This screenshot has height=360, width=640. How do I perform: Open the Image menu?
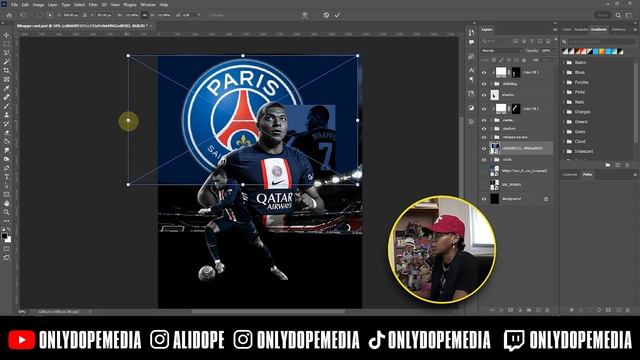point(38,5)
